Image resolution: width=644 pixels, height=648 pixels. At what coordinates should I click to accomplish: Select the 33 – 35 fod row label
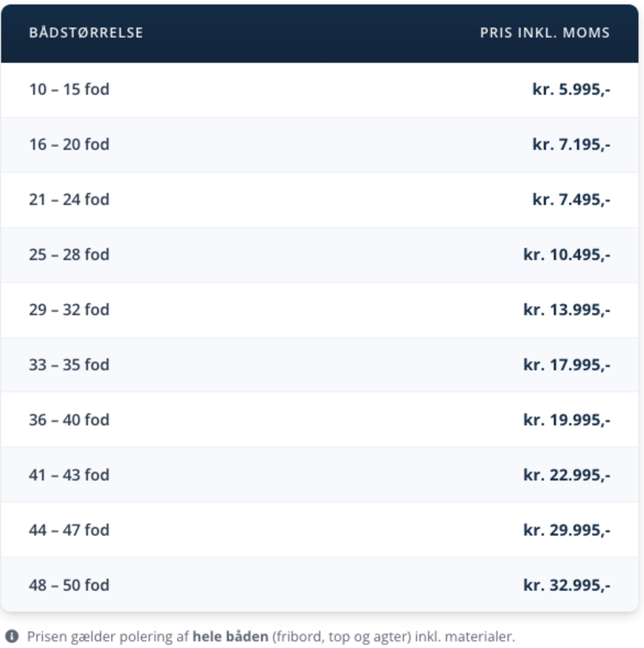69,365
